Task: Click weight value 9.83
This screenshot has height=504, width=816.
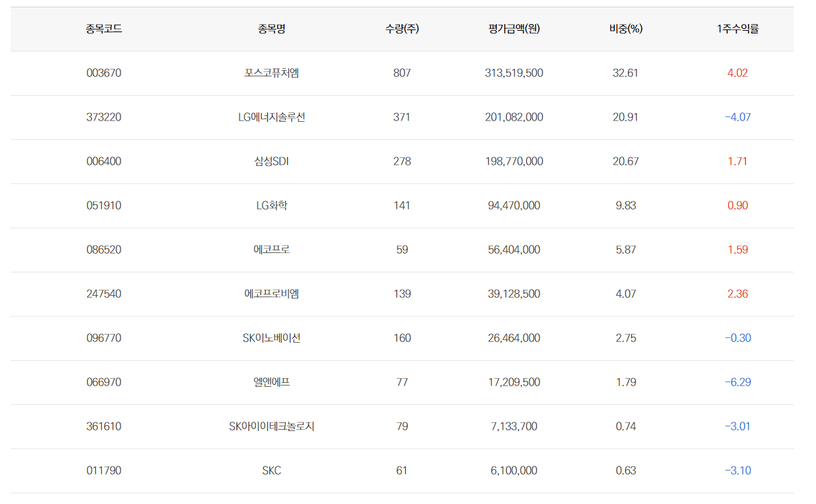Action: click(x=626, y=205)
